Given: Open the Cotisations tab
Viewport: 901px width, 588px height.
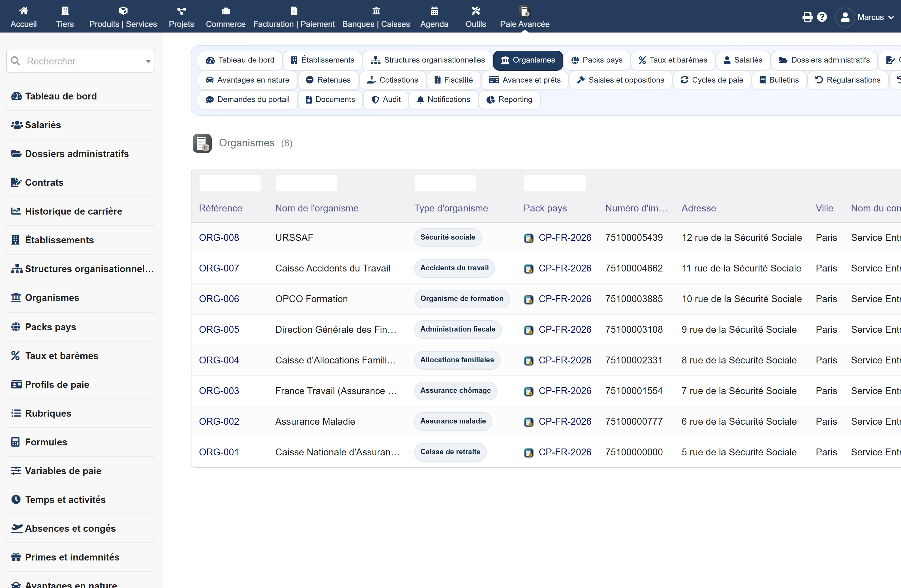Looking at the screenshot, I should click(x=393, y=80).
